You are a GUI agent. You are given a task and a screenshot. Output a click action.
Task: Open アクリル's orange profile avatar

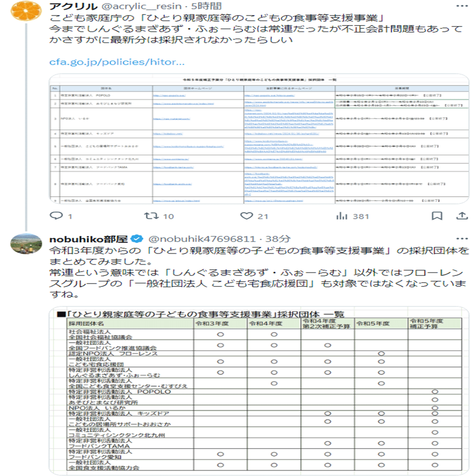click(x=26, y=11)
